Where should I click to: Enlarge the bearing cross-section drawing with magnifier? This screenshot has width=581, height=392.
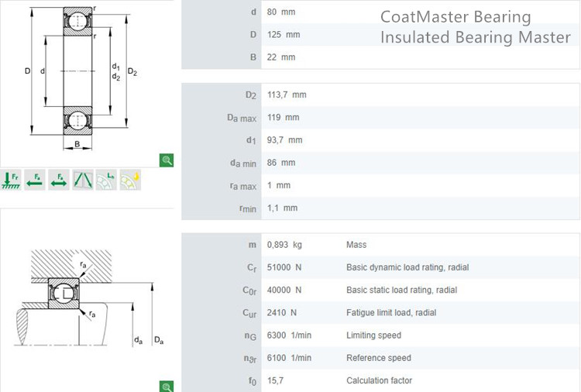167,160
